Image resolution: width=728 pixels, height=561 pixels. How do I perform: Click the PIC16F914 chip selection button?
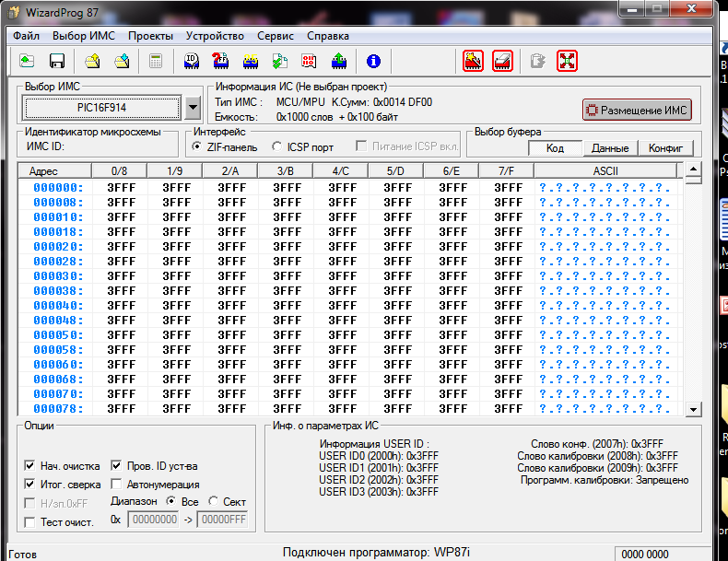101,108
